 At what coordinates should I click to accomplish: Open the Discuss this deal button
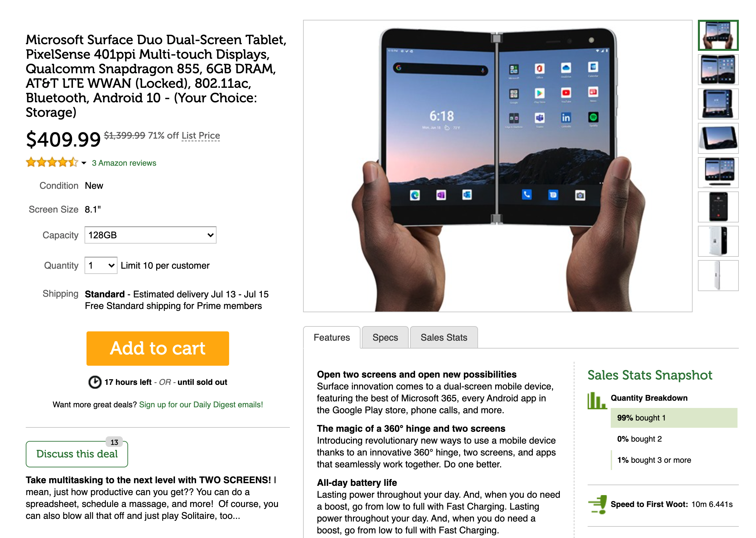(x=77, y=454)
